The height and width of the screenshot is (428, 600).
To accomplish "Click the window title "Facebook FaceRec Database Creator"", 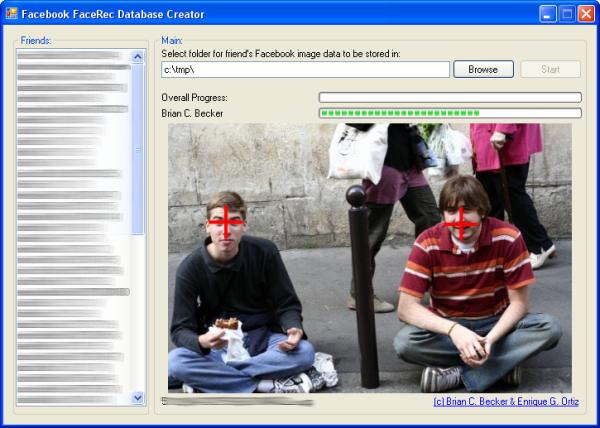I will 113,15.
